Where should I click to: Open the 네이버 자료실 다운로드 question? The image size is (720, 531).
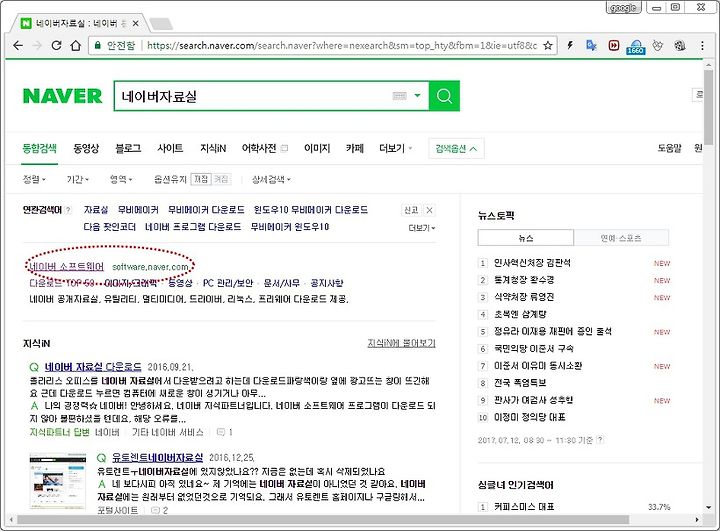(x=93, y=367)
